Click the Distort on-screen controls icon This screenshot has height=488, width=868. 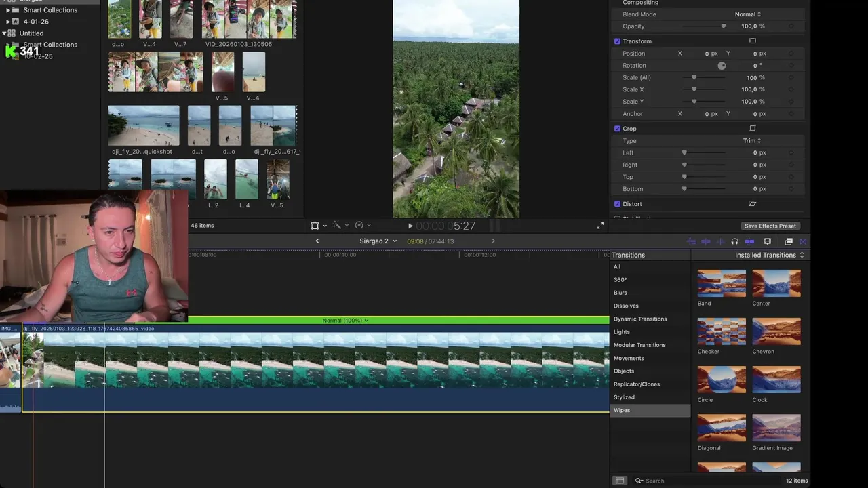[x=752, y=204]
